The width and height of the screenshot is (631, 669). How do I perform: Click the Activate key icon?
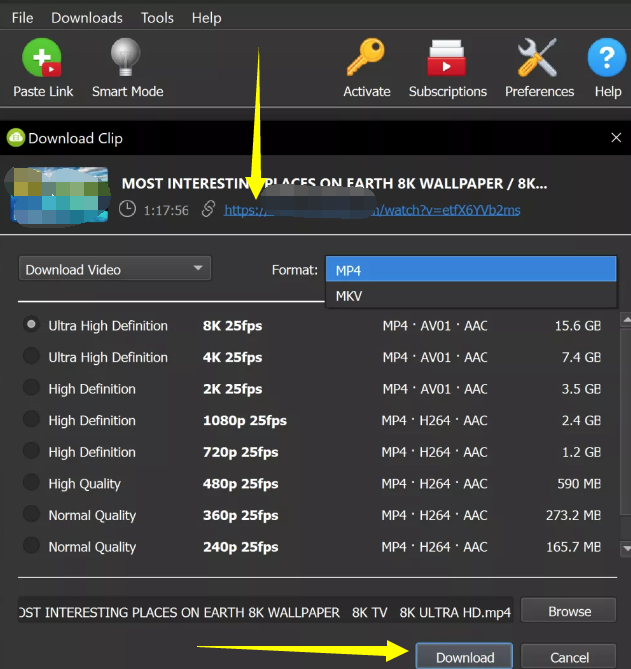pyautogui.click(x=366, y=59)
